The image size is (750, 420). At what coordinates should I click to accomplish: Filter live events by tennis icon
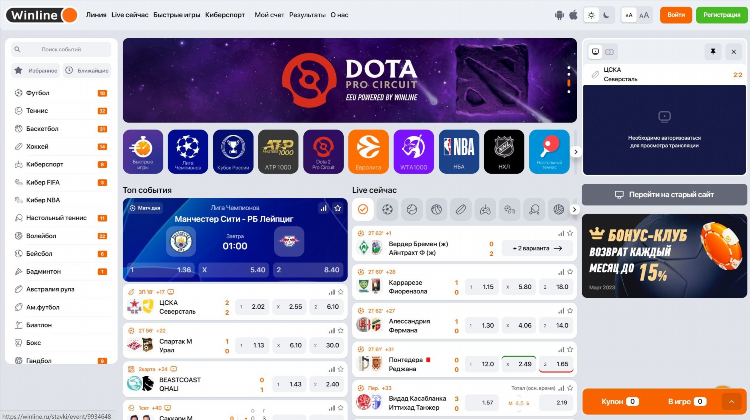[x=412, y=210]
